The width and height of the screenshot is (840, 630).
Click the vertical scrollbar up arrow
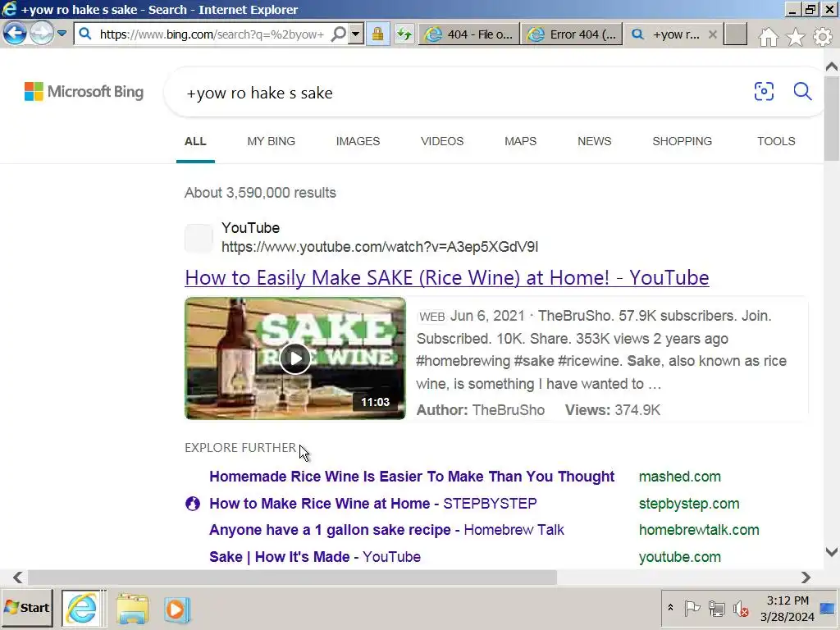click(x=832, y=67)
